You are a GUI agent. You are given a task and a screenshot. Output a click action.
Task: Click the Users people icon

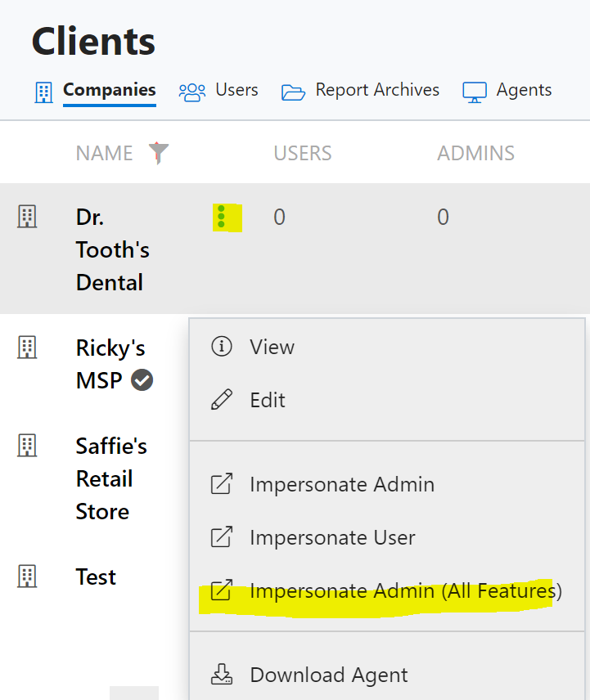(192, 92)
